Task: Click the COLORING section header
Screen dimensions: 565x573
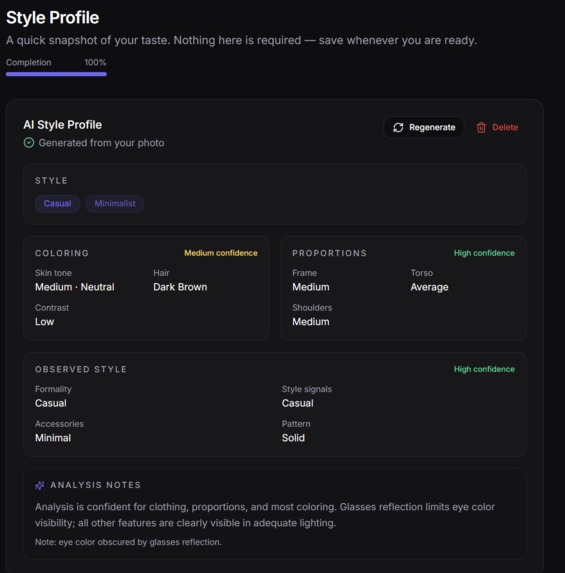Action: (x=62, y=253)
